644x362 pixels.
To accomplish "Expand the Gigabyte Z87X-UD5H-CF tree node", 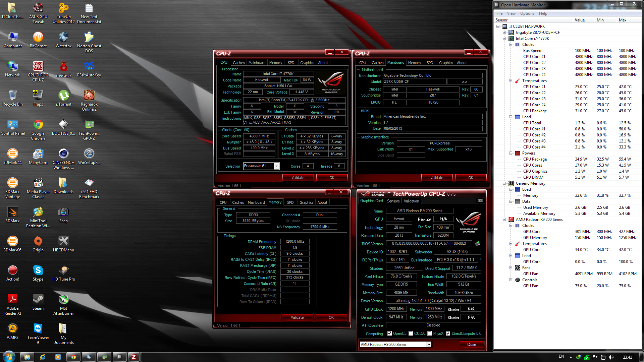I will 504,33.
